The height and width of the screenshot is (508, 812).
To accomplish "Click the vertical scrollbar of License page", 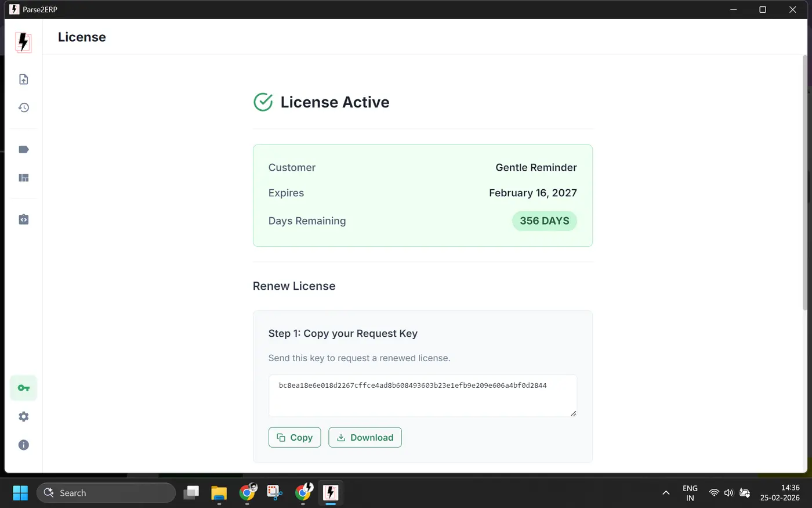I will coord(804,183).
